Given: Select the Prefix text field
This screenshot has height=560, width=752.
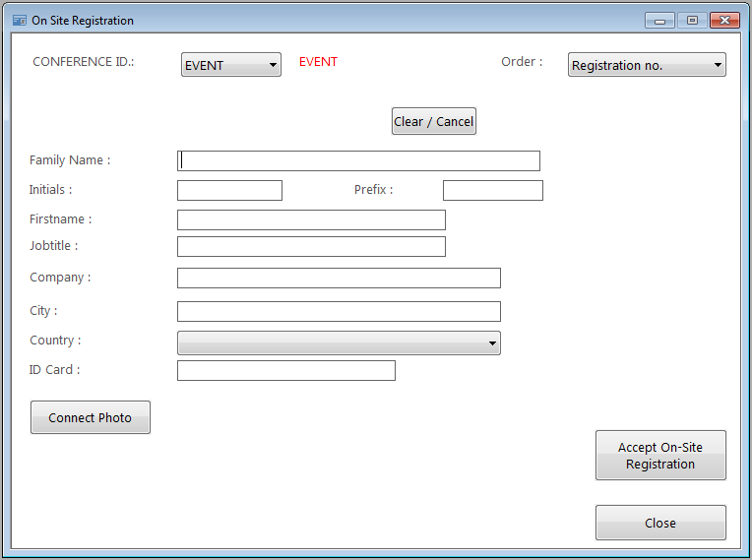Looking at the screenshot, I should (x=492, y=190).
